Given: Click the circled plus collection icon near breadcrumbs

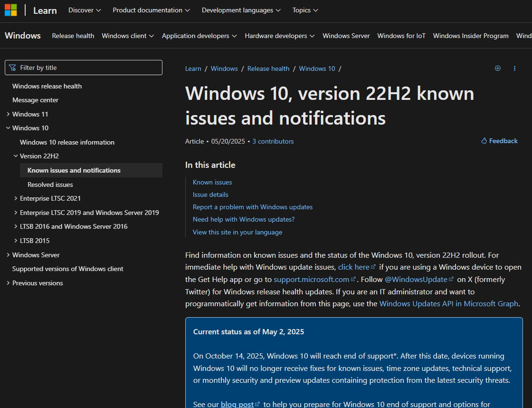Looking at the screenshot, I should coord(498,68).
